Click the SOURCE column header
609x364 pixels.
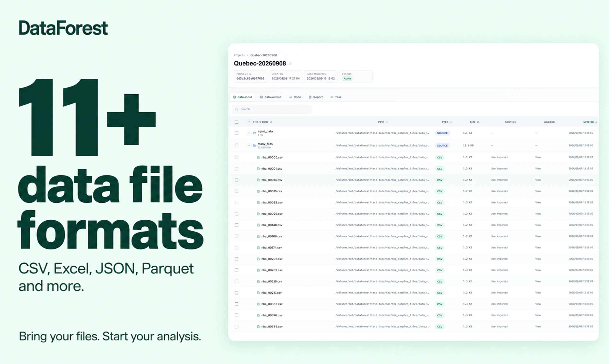click(510, 122)
